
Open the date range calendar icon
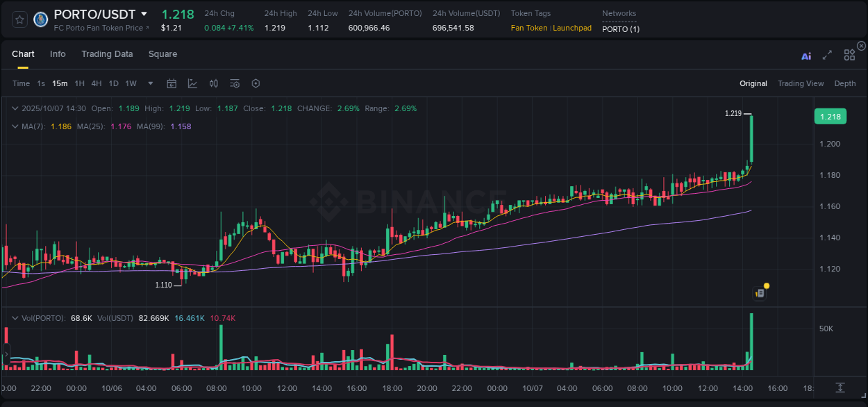coord(172,83)
